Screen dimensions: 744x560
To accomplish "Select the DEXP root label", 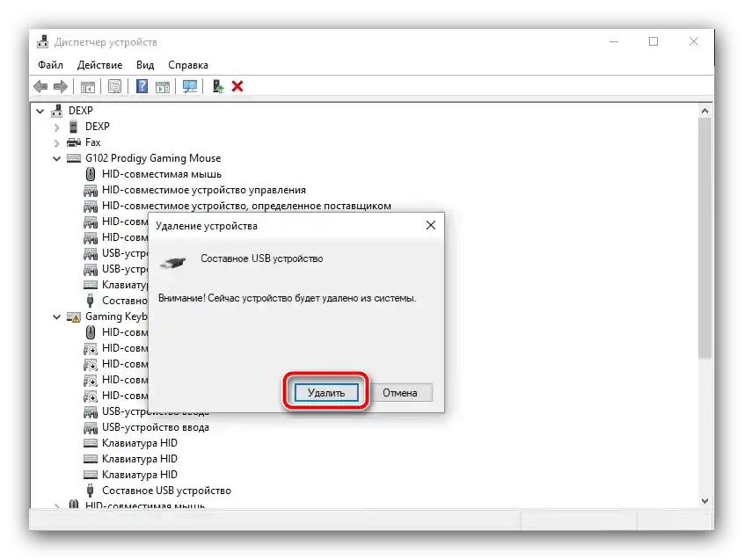I will pyautogui.click(x=81, y=111).
